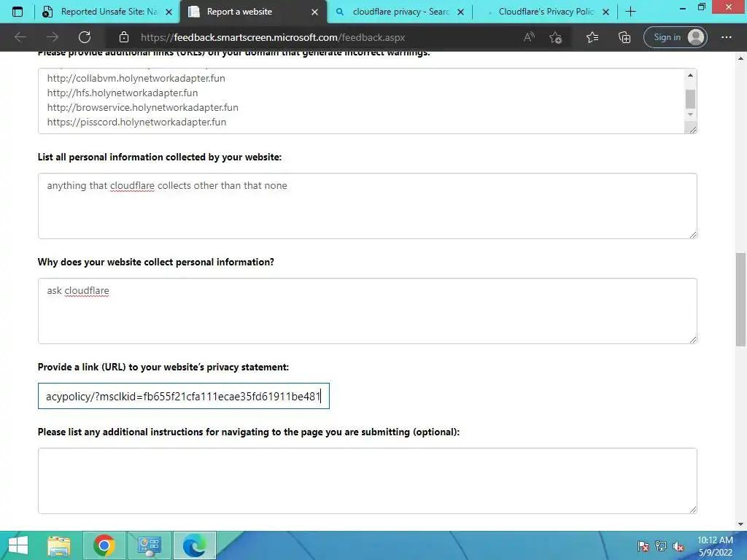Click the personal information collected text area
This screenshot has width=747, height=560.
(x=368, y=206)
